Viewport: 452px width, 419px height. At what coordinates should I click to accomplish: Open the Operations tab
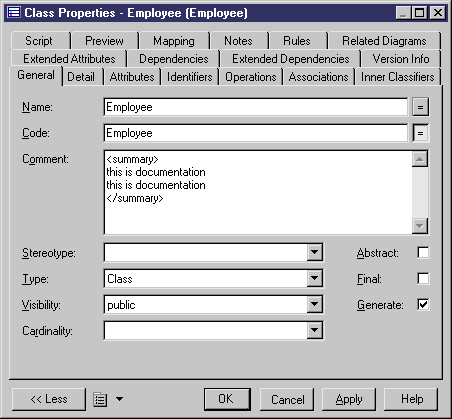point(251,77)
